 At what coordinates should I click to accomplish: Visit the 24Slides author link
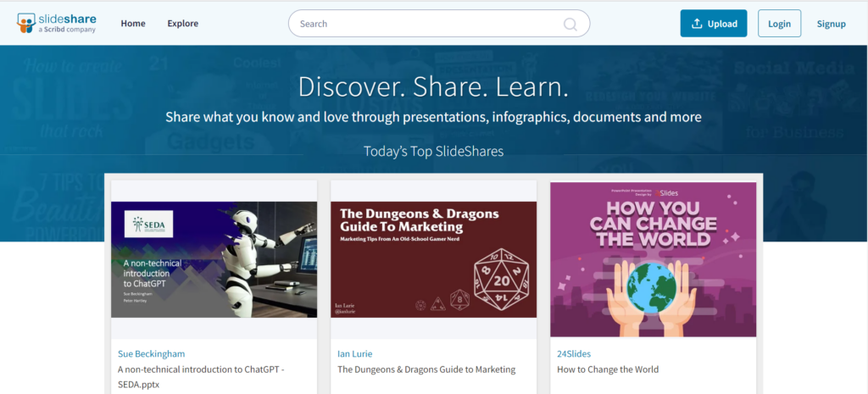[x=574, y=353]
